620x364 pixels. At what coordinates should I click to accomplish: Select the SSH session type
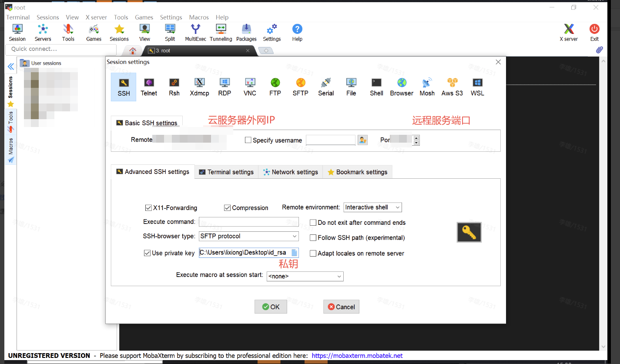point(124,87)
